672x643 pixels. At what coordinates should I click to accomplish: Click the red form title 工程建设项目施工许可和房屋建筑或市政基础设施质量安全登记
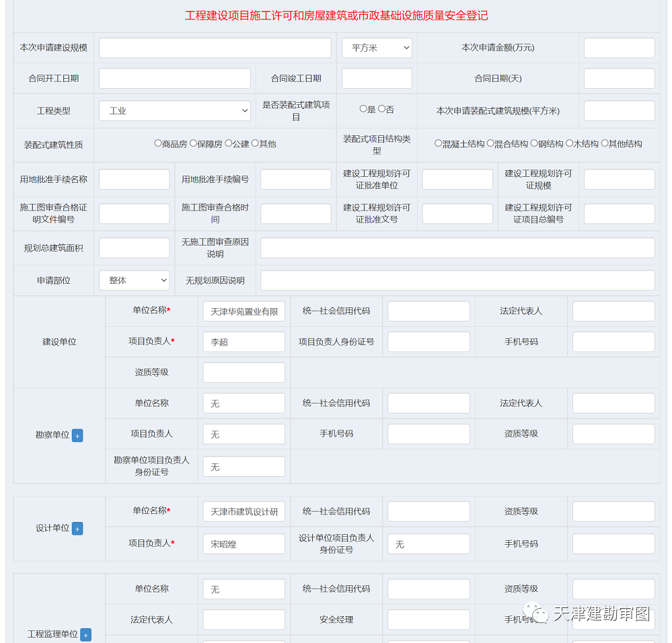pos(336,16)
